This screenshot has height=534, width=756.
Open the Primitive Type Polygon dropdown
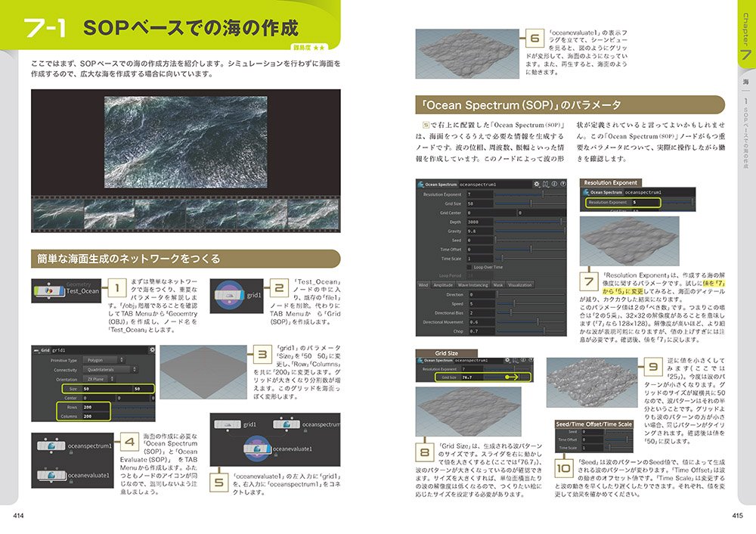click(104, 360)
